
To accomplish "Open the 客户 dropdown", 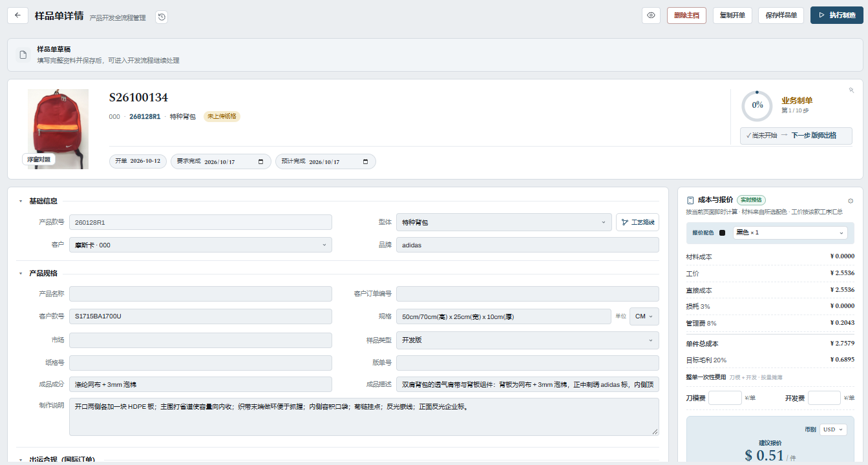I will pyautogui.click(x=200, y=245).
